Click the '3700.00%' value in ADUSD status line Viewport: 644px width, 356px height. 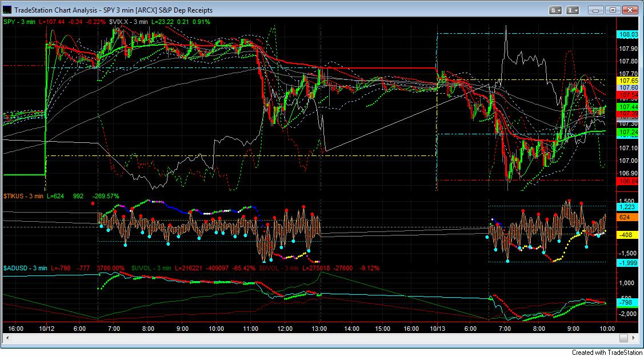coord(110,268)
